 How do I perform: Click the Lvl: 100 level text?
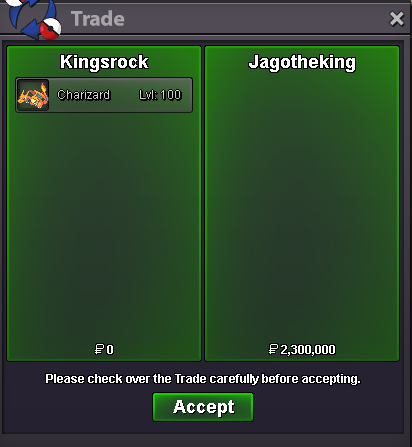tap(160, 95)
